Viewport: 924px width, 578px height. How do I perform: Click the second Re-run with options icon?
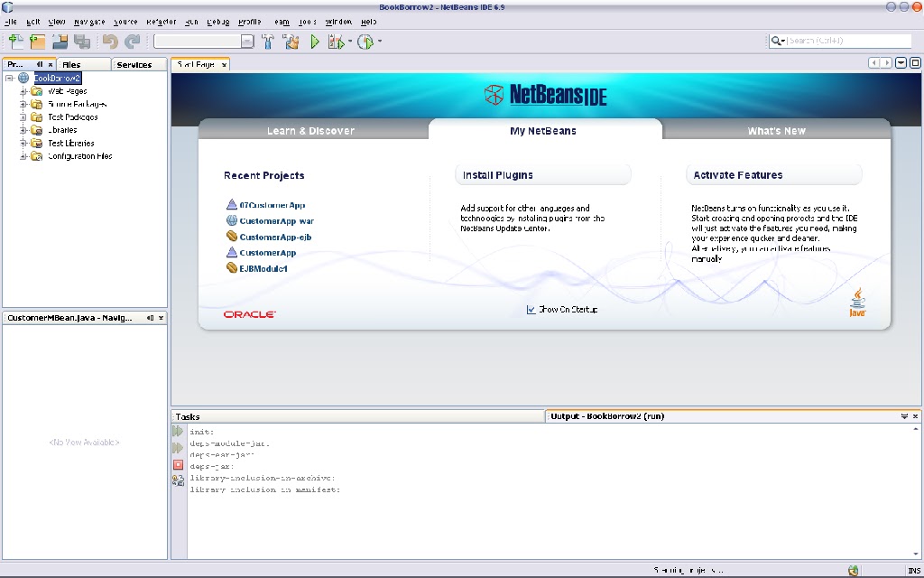tap(178, 448)
